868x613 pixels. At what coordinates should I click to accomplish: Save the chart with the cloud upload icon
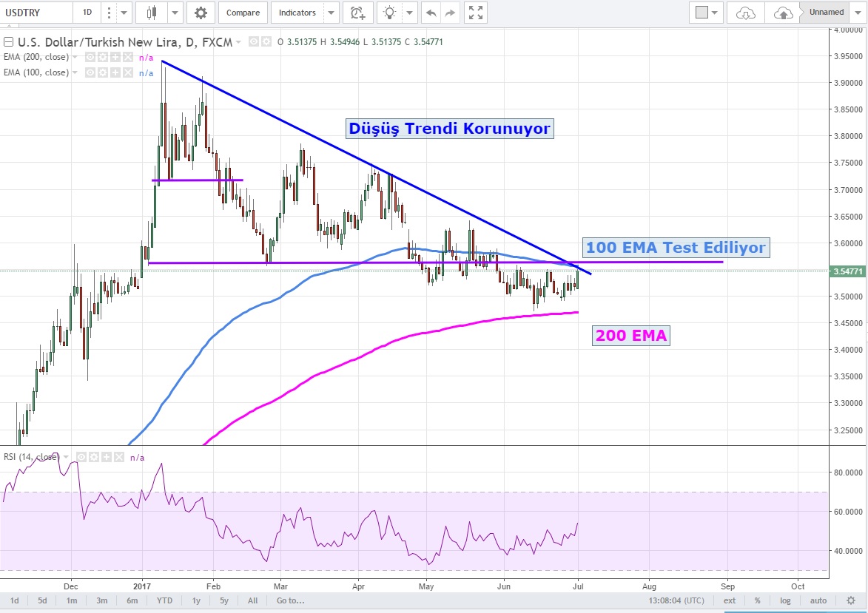(x=783, y=13)
